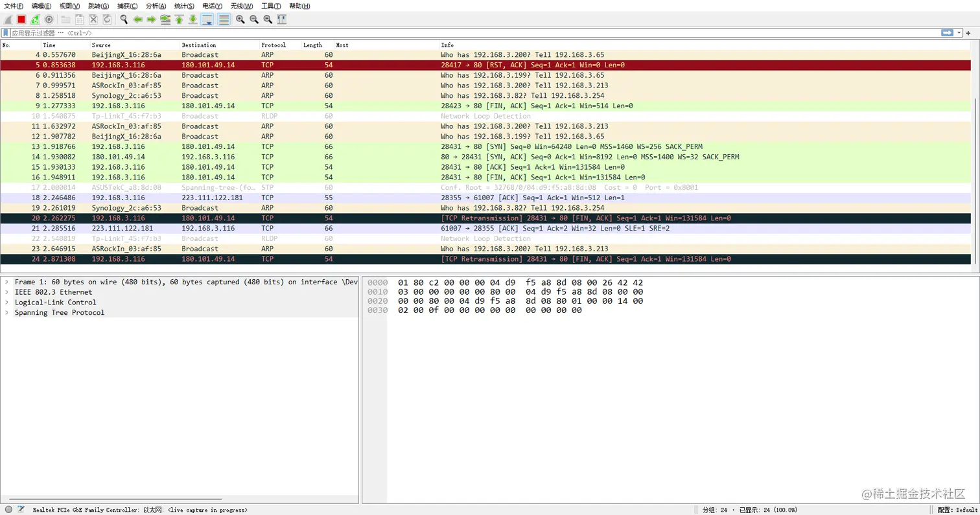Sort packets by Length column header
Viewport: 980px width, 515px height.
(x=318, y=45)
